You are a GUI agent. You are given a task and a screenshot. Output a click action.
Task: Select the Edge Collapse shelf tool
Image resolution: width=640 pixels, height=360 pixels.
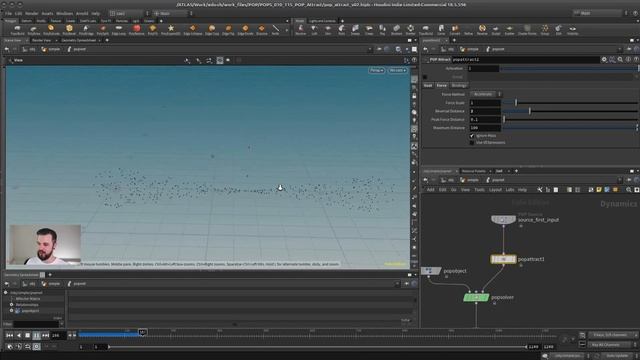tap(193, 29)
